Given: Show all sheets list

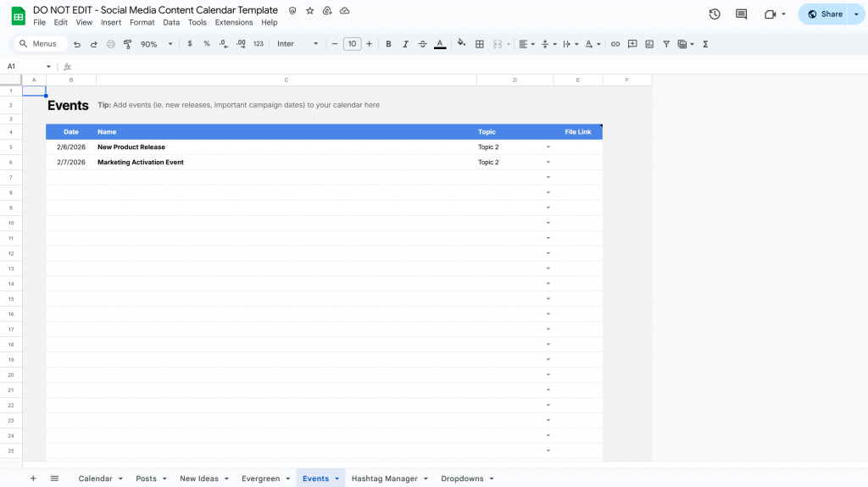Looking at the screenshot, I should pyautogui.click(x=54, y=479).
